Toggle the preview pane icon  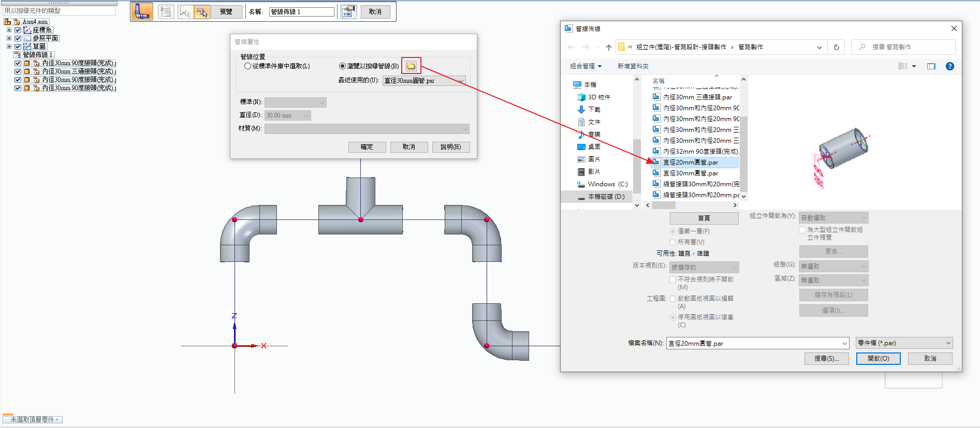pos(931,66)
